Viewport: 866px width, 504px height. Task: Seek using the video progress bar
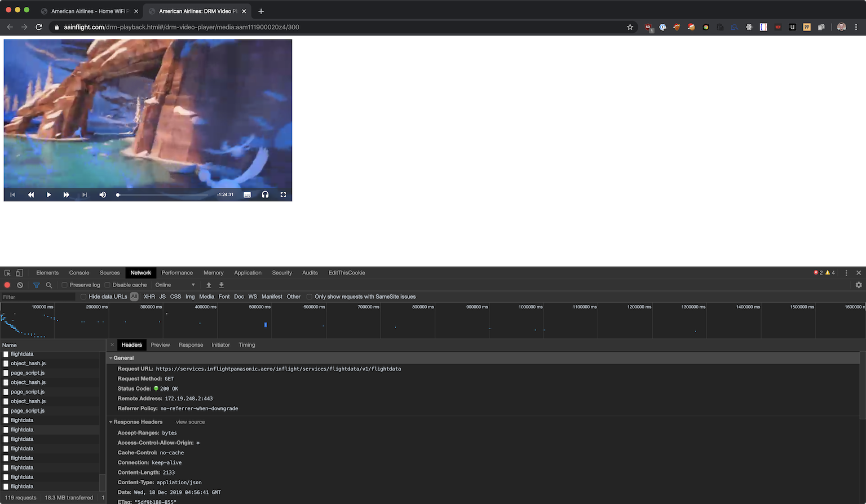pos(164,194)
